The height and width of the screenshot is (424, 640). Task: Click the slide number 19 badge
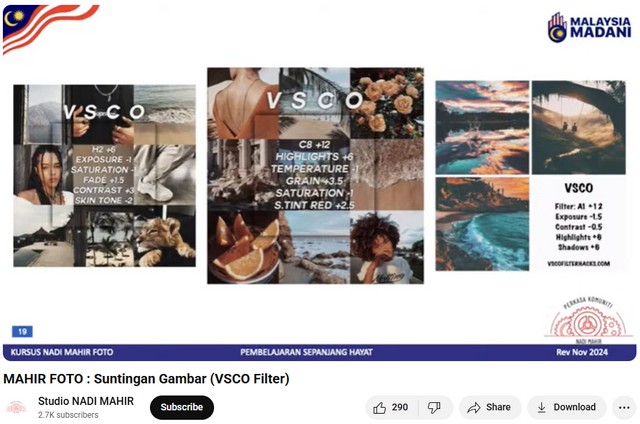pos(22,331)
